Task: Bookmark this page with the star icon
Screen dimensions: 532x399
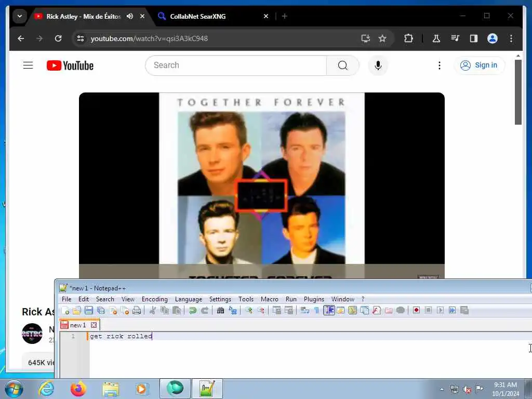Action: pos(382,38)
